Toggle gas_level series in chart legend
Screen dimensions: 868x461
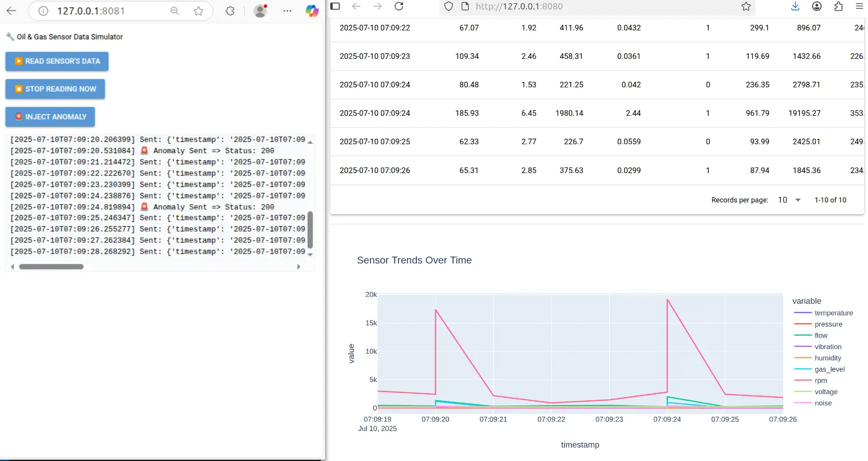point(820,369)
